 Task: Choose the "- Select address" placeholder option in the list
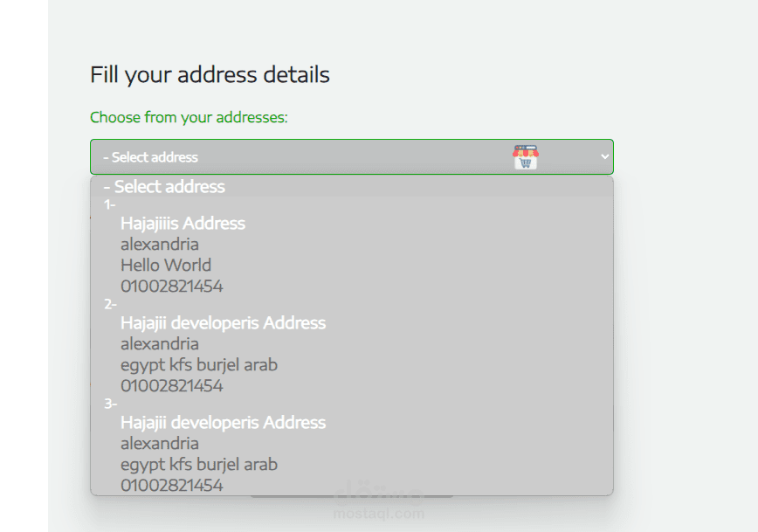tap(164, 187)
